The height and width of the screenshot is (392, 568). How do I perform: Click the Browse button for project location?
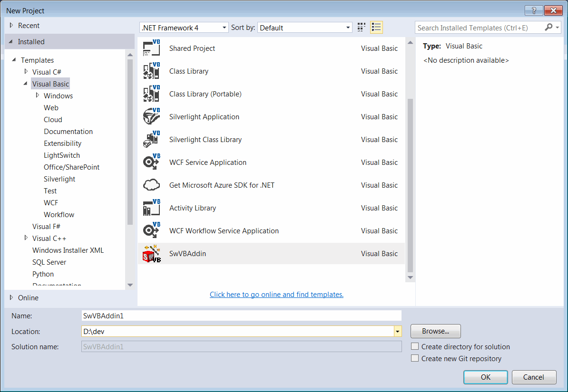pyautogui.click(x=435, y=331)
